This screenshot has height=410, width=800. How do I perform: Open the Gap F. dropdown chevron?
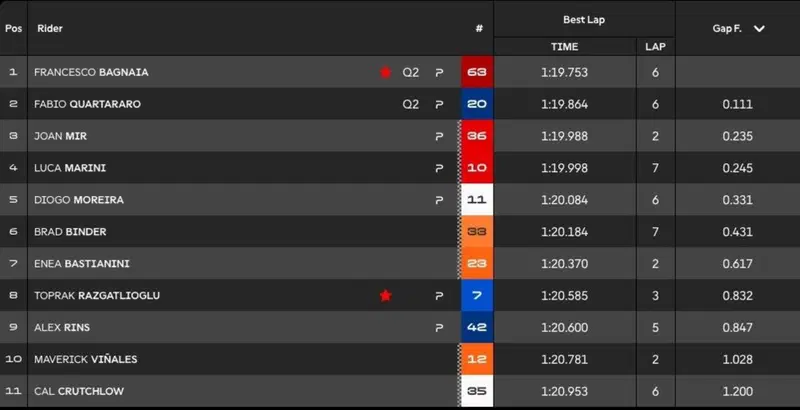pos(759,29)
